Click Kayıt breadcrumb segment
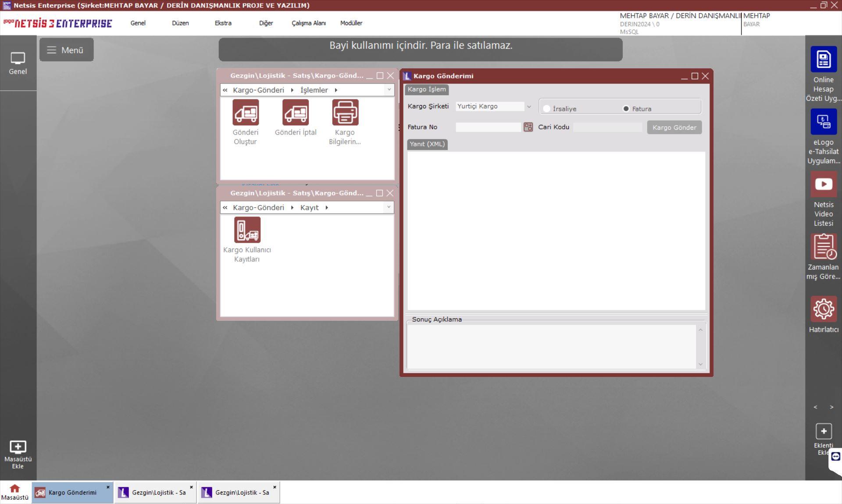This screenshot has height=504, width=842. click(x=310, y=207)
